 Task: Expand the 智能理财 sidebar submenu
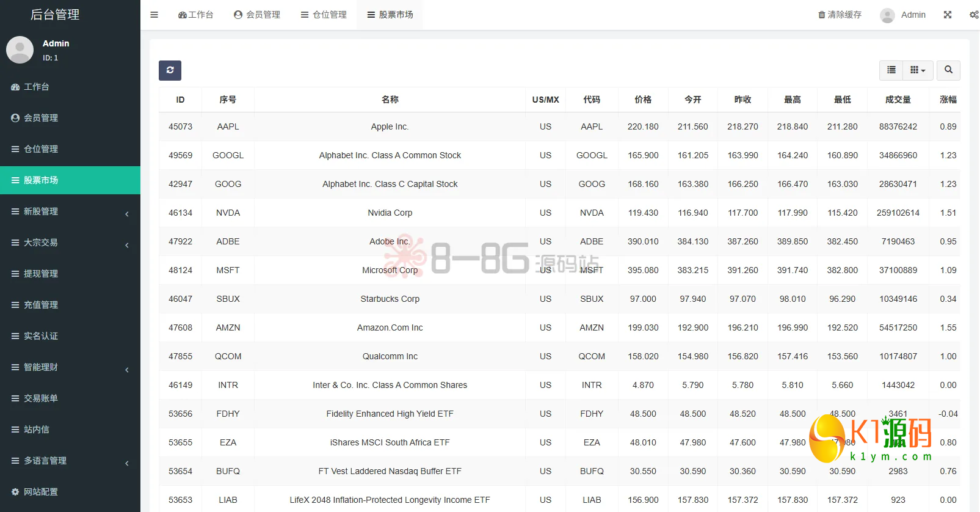click(x=70, y=367)
